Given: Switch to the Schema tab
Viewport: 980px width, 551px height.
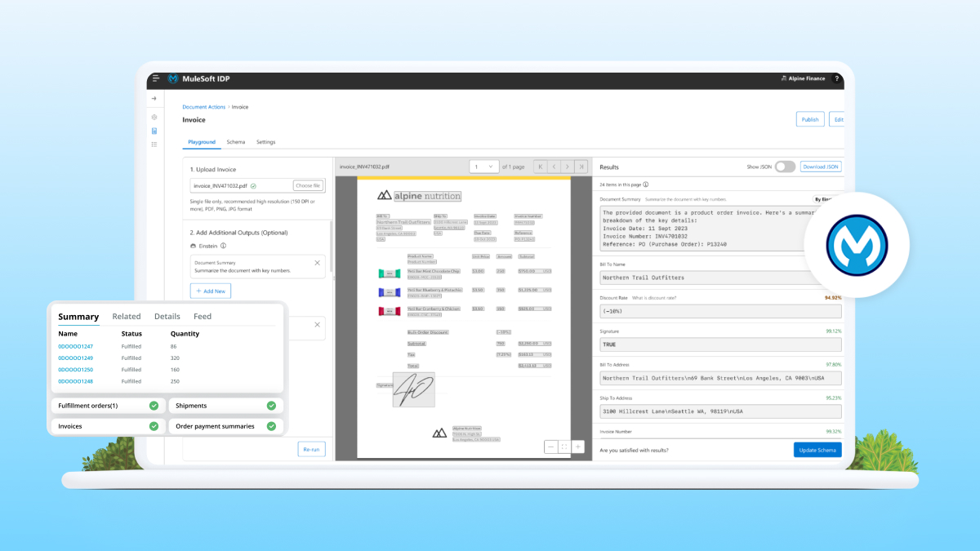Looking at the screenshot, I should coord(235,142).
